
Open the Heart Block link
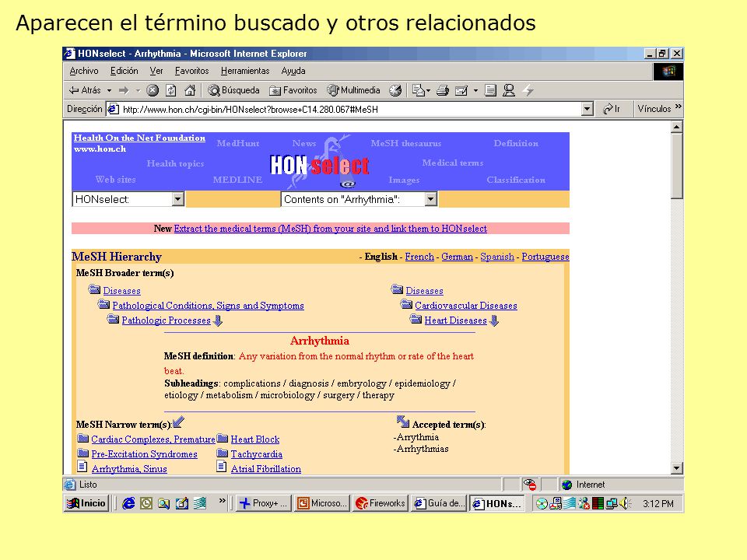pyautogui.click(x=255, y=439)
